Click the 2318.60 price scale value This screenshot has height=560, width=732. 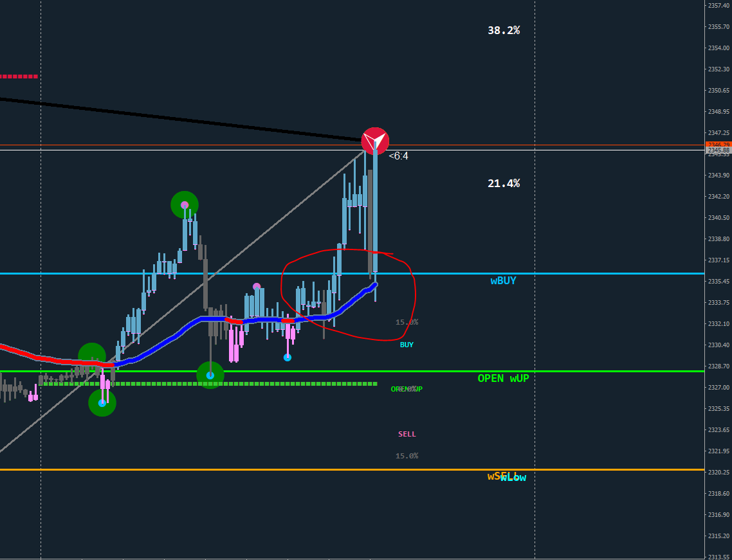click(x=718, y=493)
